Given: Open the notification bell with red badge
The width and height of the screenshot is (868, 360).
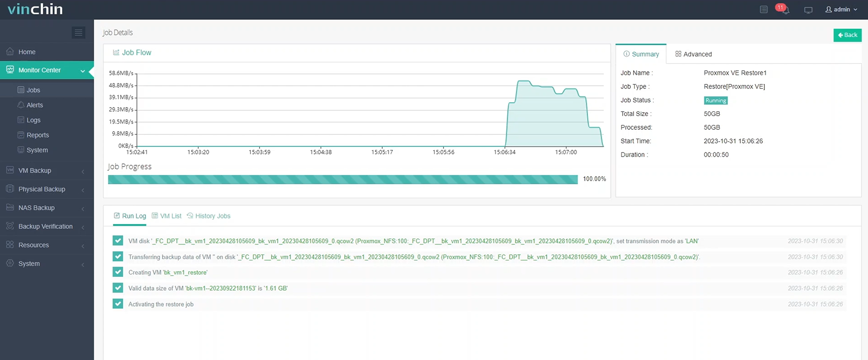Looking at the screenshot, I should coord(785,10).
